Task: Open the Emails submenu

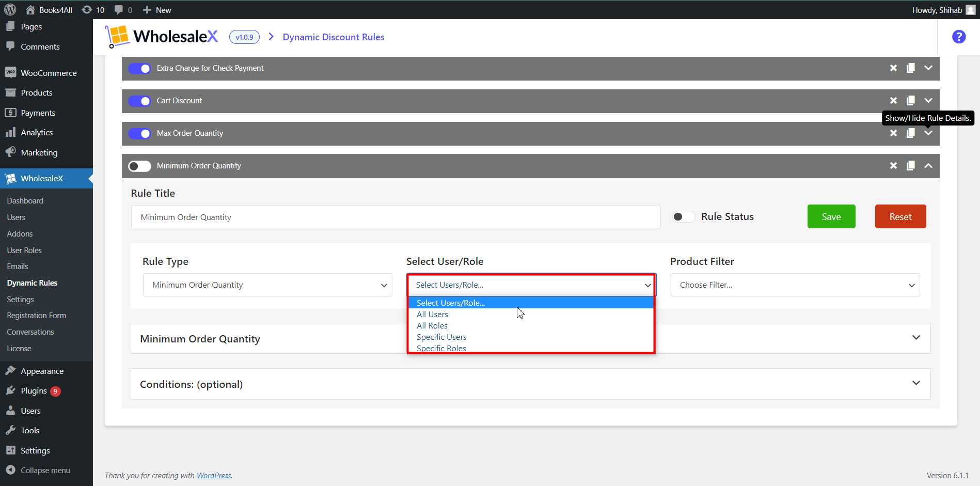Action: [18, 266]
